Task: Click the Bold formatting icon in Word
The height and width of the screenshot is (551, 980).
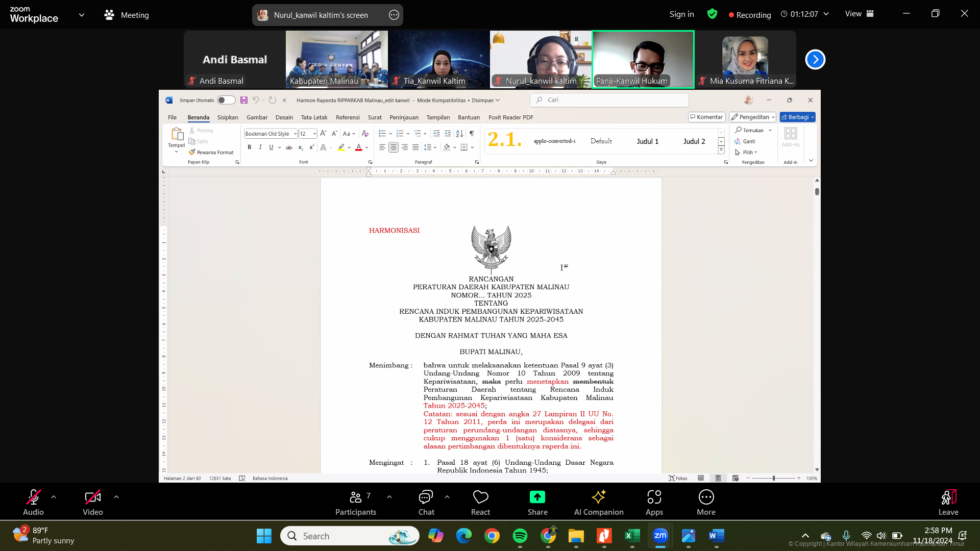Action: click(x=249, y=147)
